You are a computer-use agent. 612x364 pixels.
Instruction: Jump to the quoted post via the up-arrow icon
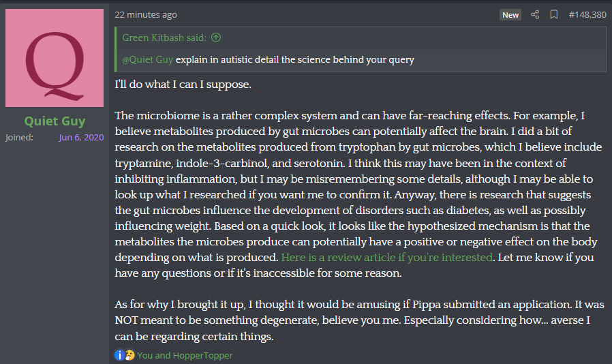(x=216, y=37)
